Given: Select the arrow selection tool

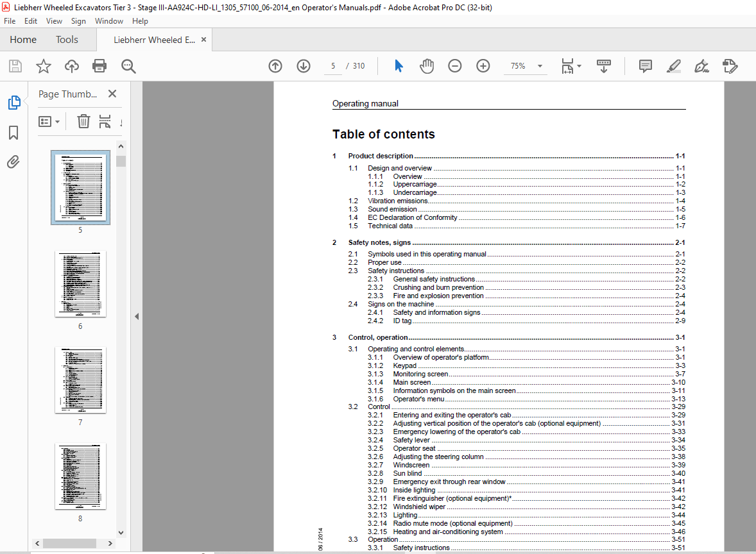Looking at the screenshot, I should tap(399, 66).
